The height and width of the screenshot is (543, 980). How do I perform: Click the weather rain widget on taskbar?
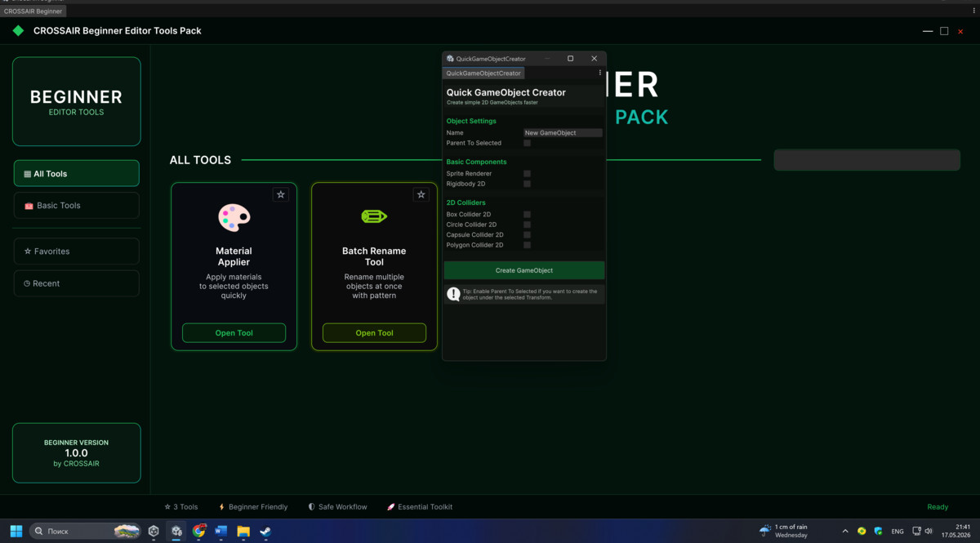click(x=783, y=531)
